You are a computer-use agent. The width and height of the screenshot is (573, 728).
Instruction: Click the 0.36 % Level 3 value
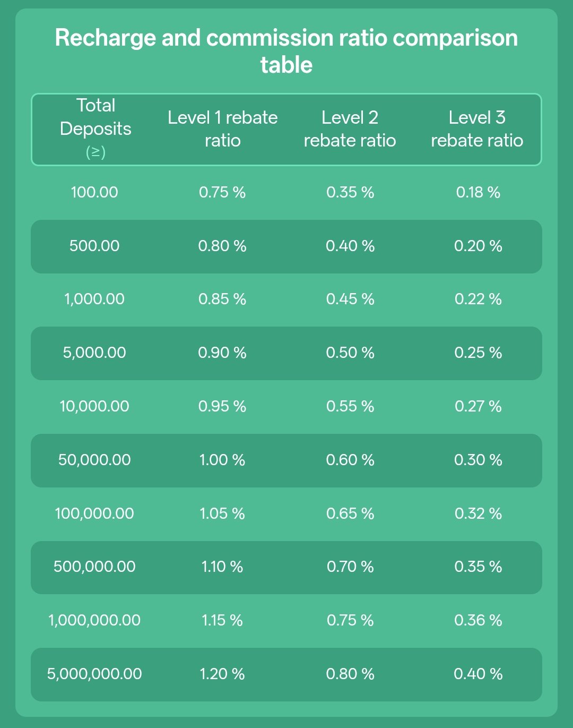click(x=478, y=620)
